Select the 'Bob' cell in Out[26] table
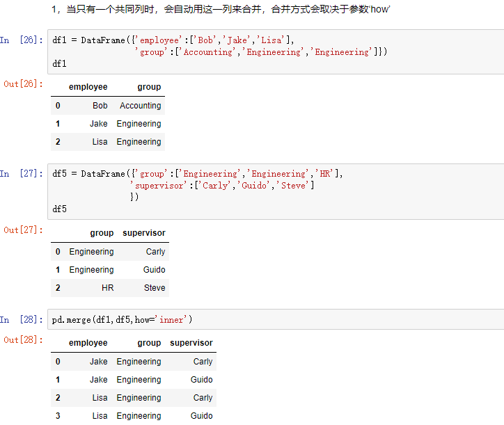The width and height of the screenshot is (504, 425). click(100, 105)
